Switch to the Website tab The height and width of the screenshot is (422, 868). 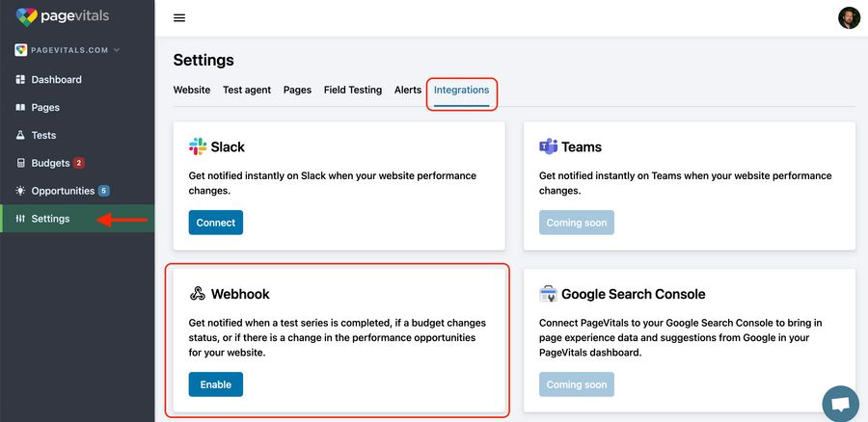192,90
